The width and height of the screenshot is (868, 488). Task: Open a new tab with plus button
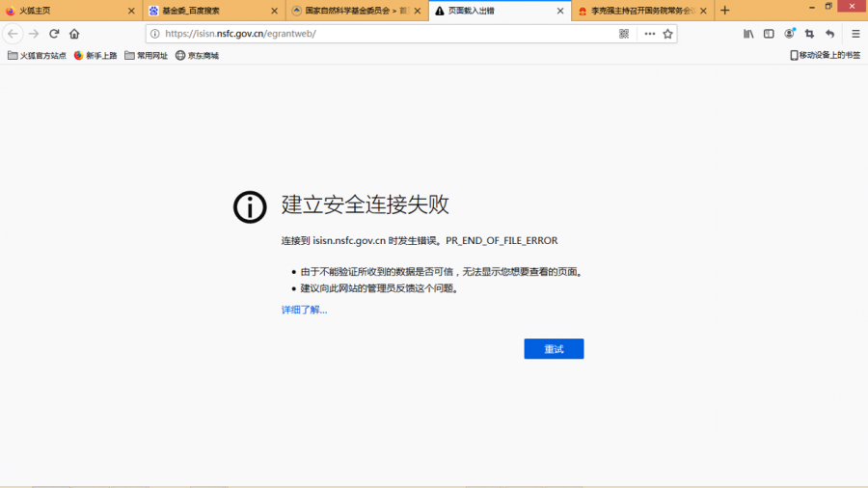725,11
